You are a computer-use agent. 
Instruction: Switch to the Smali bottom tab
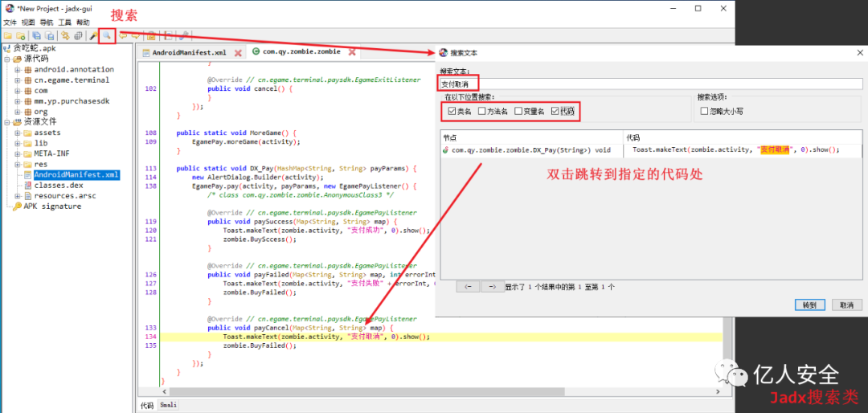point(168,405)
